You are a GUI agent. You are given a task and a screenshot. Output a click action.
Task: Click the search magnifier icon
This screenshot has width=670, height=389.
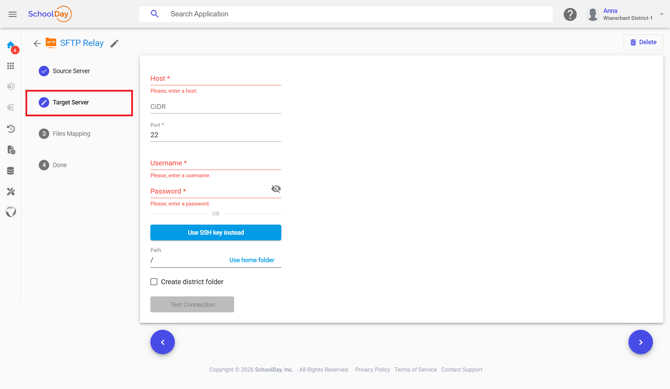coord(155,14)
